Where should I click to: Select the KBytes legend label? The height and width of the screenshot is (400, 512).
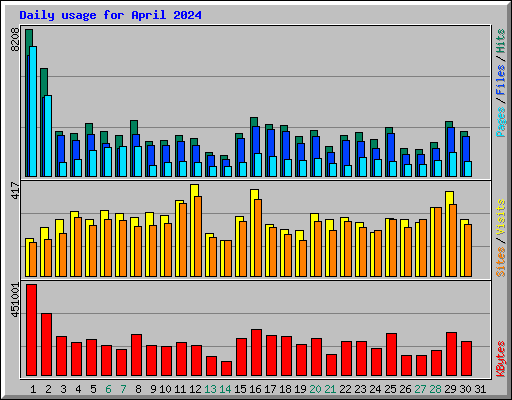coord(500,359)
